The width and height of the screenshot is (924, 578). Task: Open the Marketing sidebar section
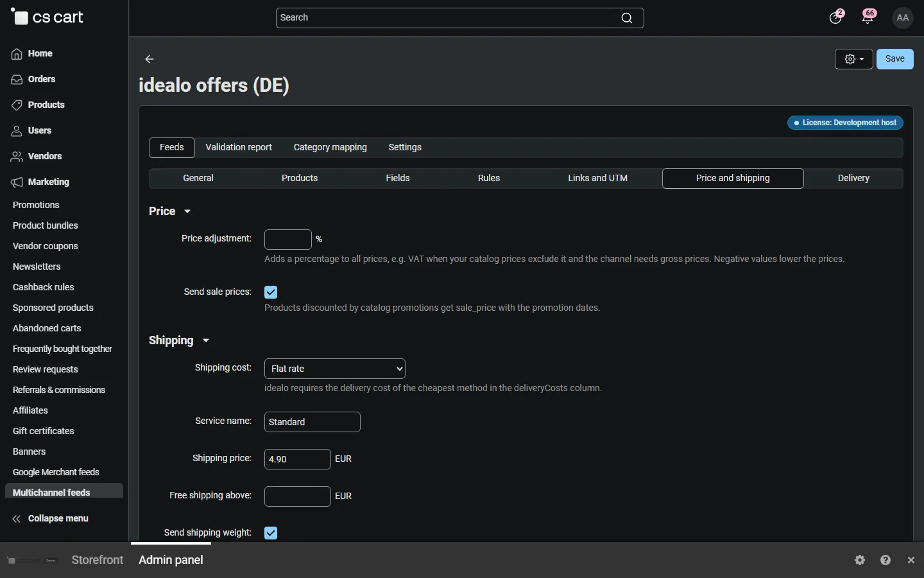click(x=40, y=182)
